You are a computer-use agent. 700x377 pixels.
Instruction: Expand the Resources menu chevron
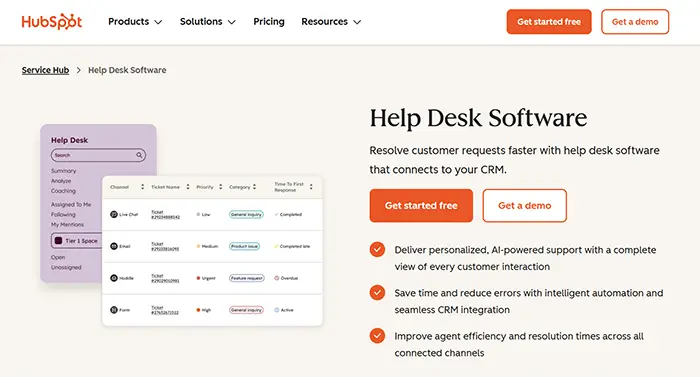(x=357, y=22)
